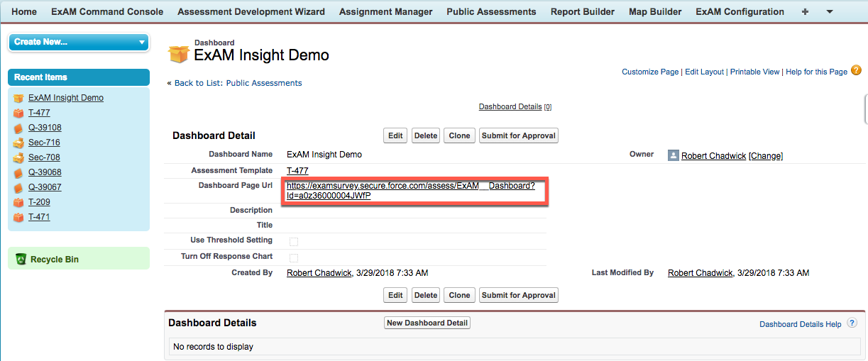Image resolution: width=868 pixels, height=361 pixels.
Task: Expand the tab overflow arrow menu
Action: coord(830,12)
